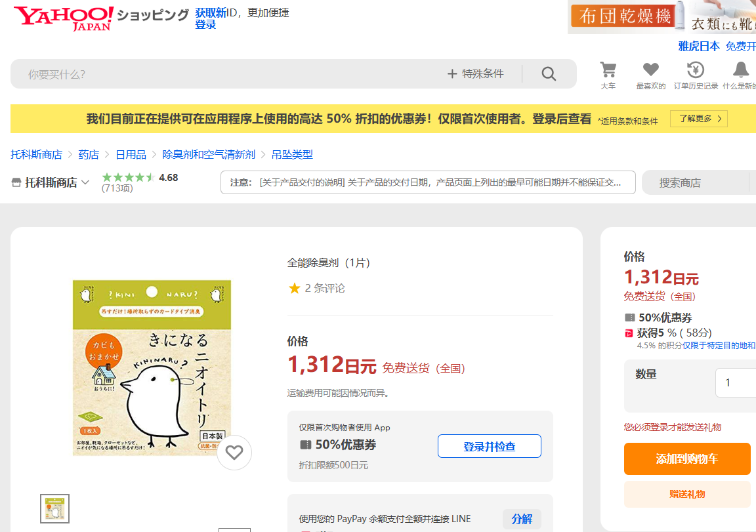
Task: Click the review star next to 2条评论
Action: tap(294, 288)
